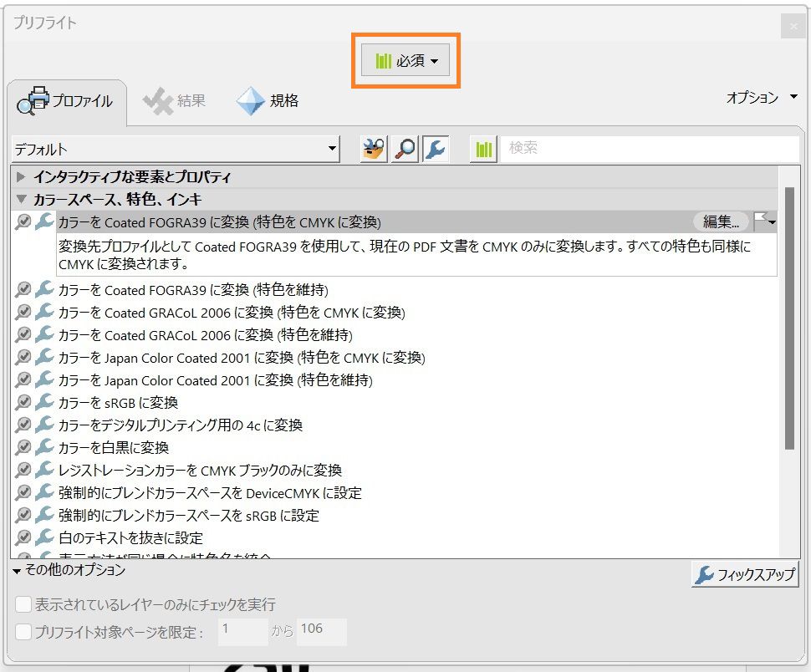Open the デフォルト combo box
Image resolution: width=811 pixels, height=672 pixels.
pyautogui.click(x=176, y=150)
